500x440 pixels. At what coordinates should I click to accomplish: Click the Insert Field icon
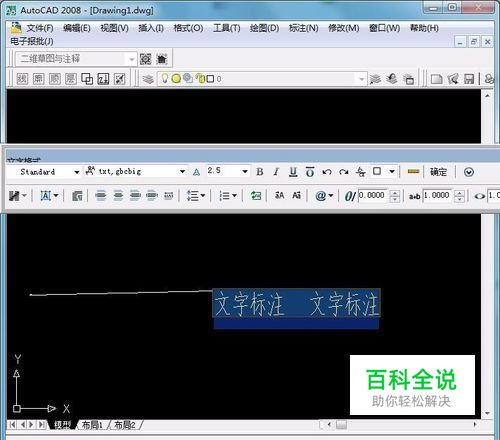(256, 196)
